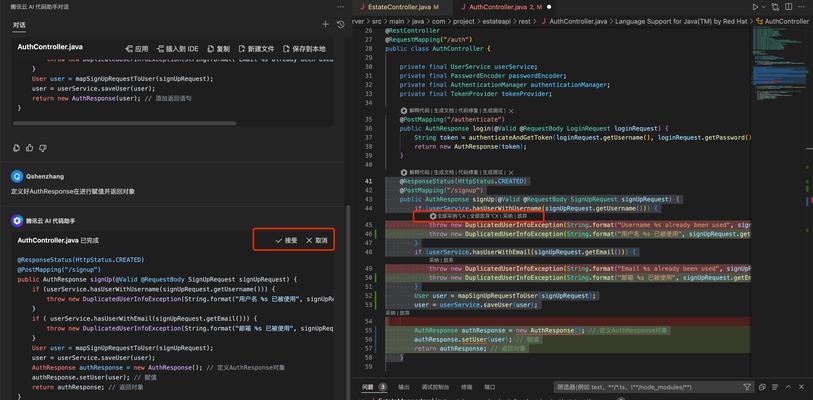The height and width of the screenshot is (400, 813).
Task: Click 解释代码 above the signUp method
Action: pos(420,172)
